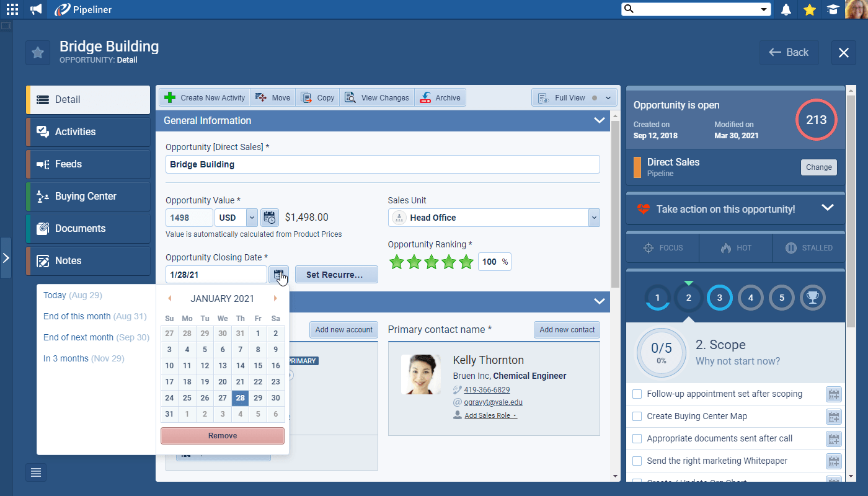868x496 pixels.
Task: Click the recurrence calendar icon beside Opportunity Value
Action: 270,217
